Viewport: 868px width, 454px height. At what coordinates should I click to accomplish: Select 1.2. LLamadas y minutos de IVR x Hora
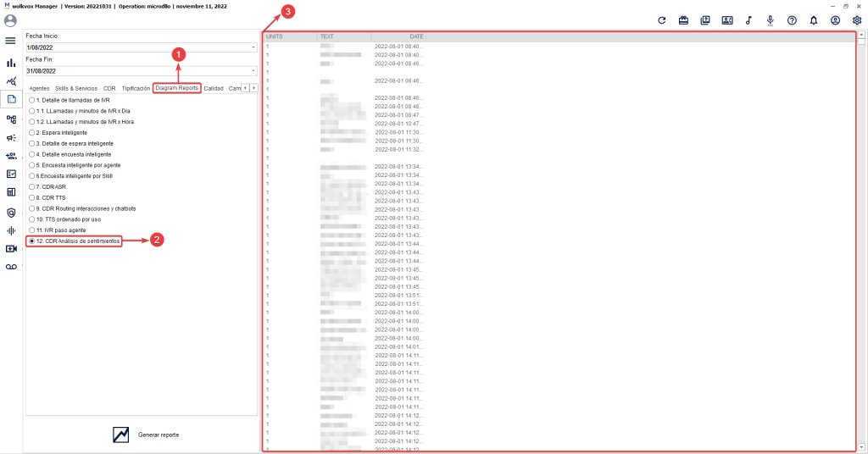point(81,122)
